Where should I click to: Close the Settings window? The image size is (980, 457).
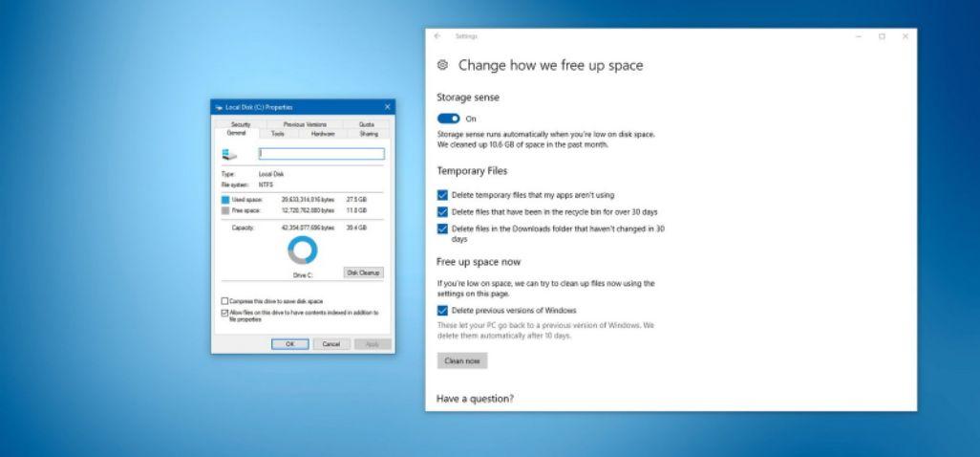click(905, 36)
